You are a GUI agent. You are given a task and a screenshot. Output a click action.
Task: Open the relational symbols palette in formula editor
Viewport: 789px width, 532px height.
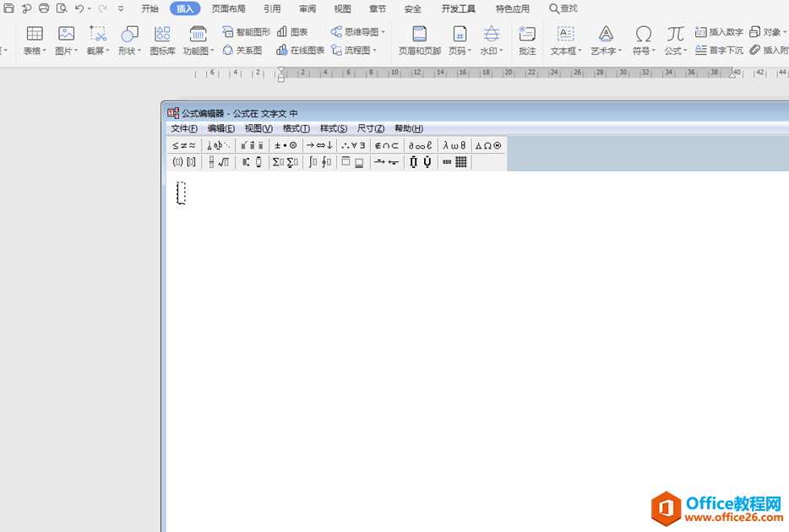pyautogui.click(x=183, y=145)
